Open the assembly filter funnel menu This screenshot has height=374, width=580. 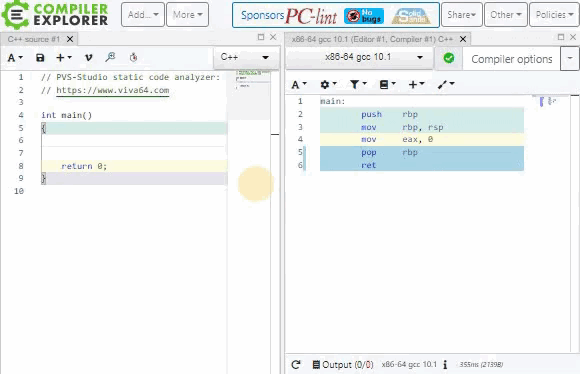pyautogui.click(x=358, y=85)
